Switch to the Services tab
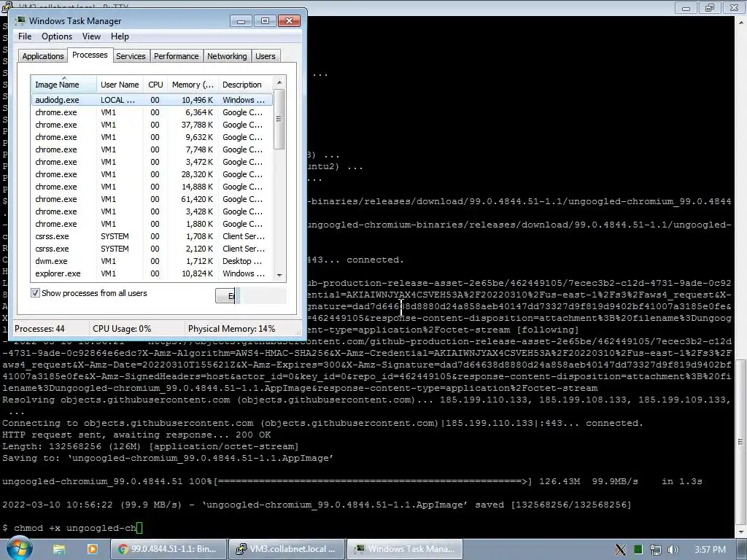This screenshot has height=560, width=747. pyautogui.click(x=131, y=55)
